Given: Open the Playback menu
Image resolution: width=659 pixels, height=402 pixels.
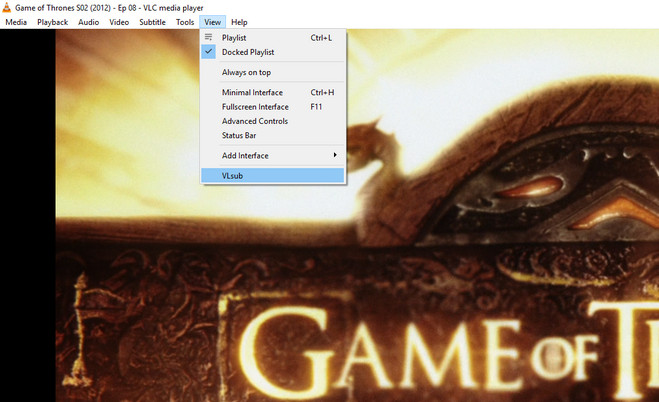Looking at the screenshot, I should click(53, 22).
